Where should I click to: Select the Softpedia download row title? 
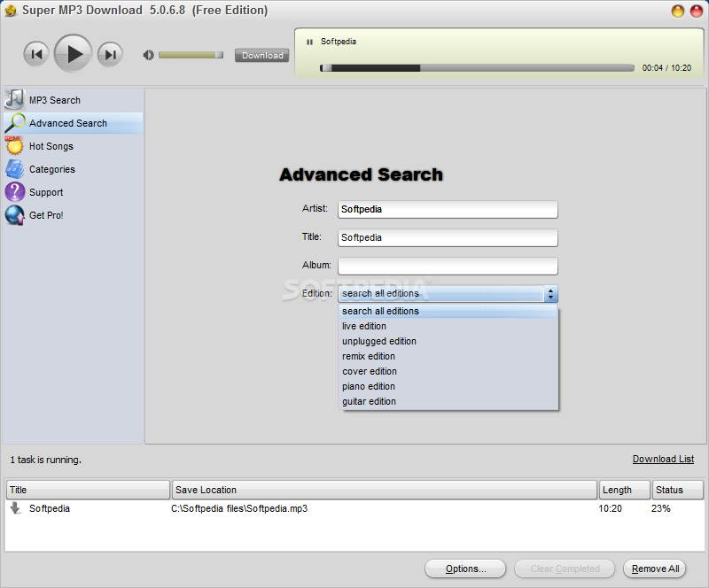[50, 509]
